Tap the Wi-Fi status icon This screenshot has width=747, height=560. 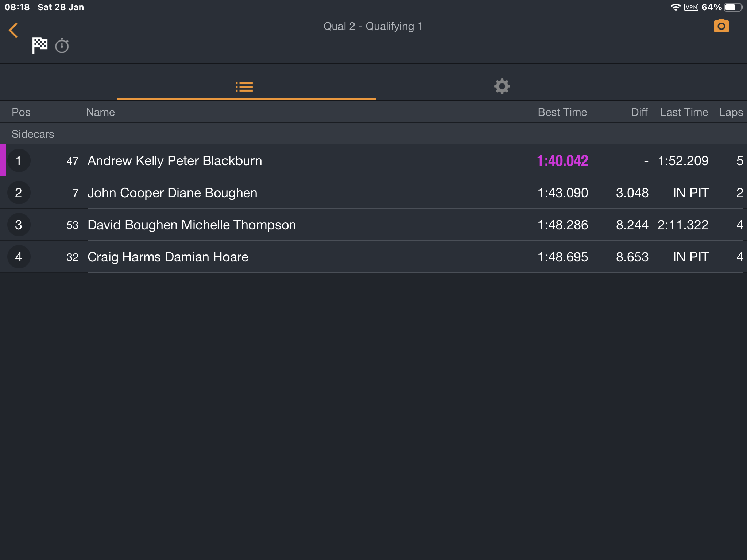(x=676, y=7)
